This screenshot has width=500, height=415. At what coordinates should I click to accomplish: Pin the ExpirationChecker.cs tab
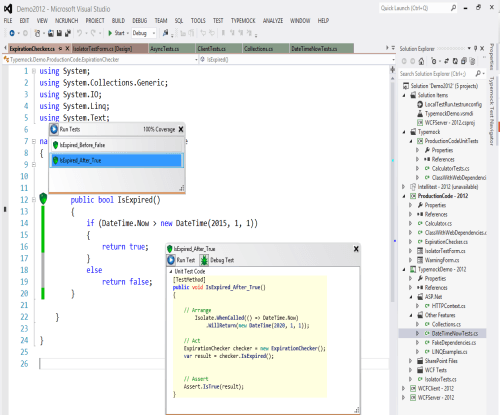[x=60, y=49]
